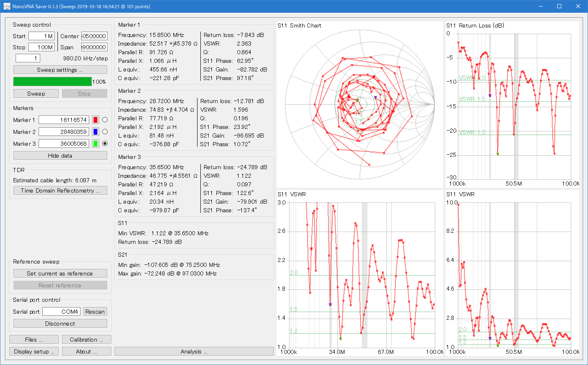Click the '980.20 kHz/step' text

(x=85, y=58)
